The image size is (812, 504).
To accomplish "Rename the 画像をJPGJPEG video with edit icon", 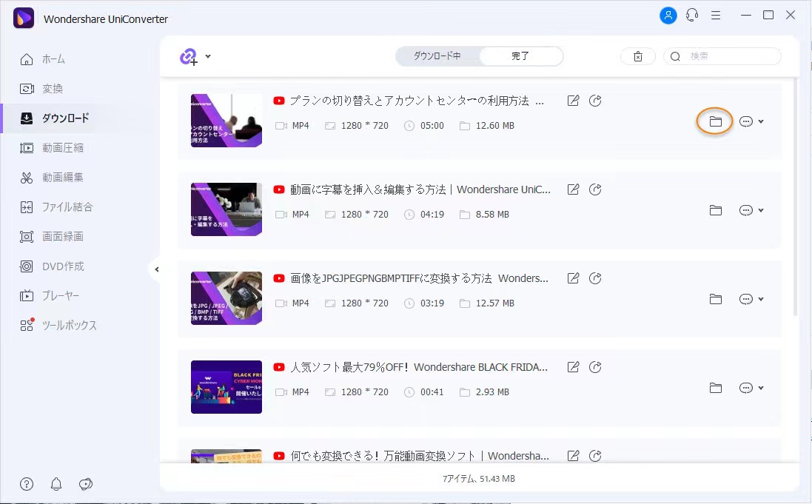I will coord(573,279).
